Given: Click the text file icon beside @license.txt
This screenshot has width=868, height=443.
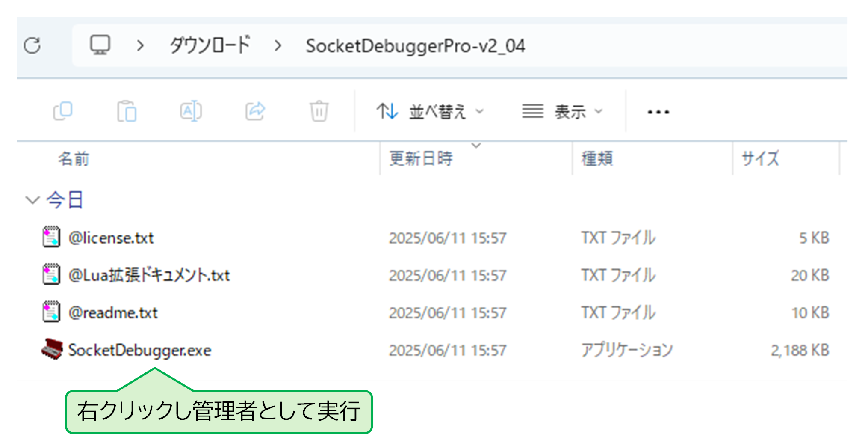Looking at the screenshot, I should coord(51,238).
